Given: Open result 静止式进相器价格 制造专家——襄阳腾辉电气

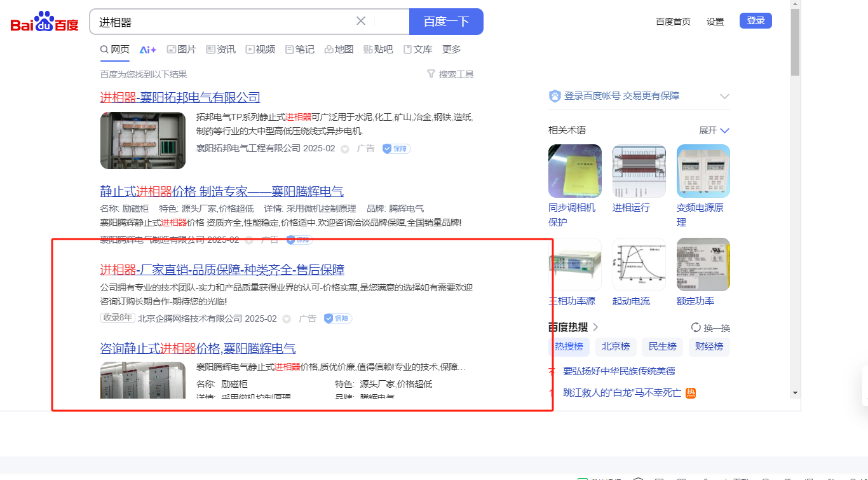Looking at the screenshot, I should click(x=222, y=191).
